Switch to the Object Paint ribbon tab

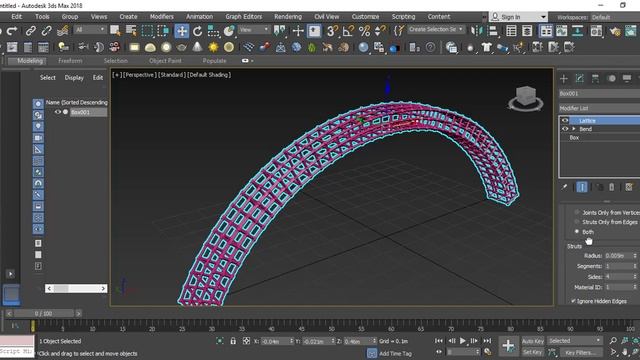[x=165, y=61]
